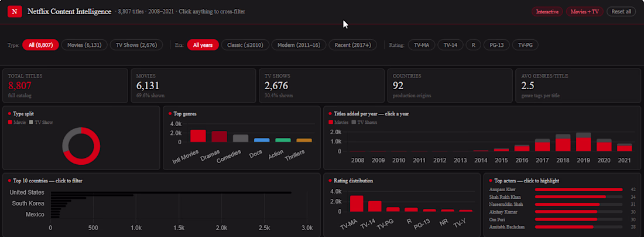Click the United States country bar
The width and height of the screenshot is (644, 237).
click(171, 192)
